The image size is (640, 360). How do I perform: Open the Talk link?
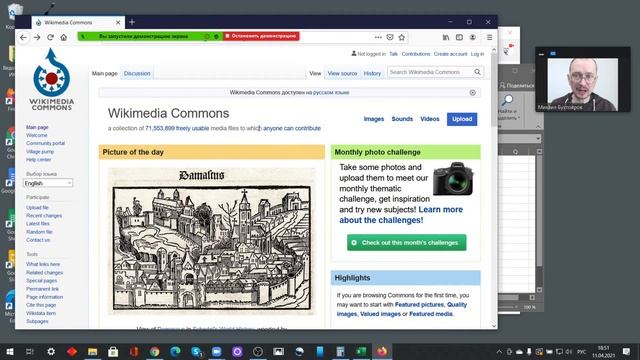pos(393,54)
